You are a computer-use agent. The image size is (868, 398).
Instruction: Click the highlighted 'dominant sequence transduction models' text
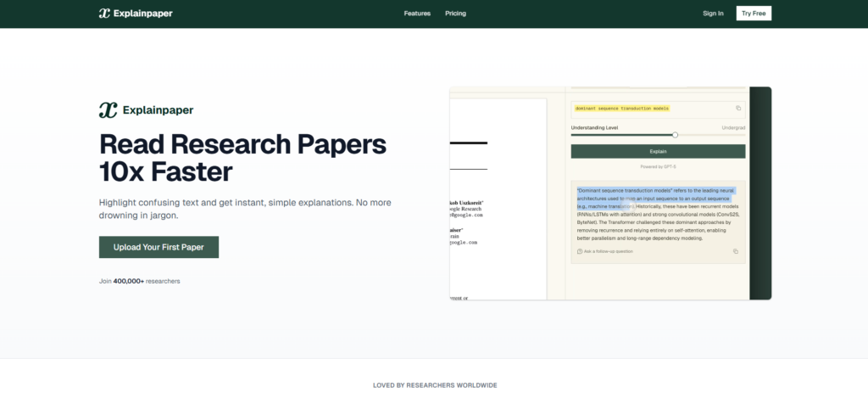point(622,108)
